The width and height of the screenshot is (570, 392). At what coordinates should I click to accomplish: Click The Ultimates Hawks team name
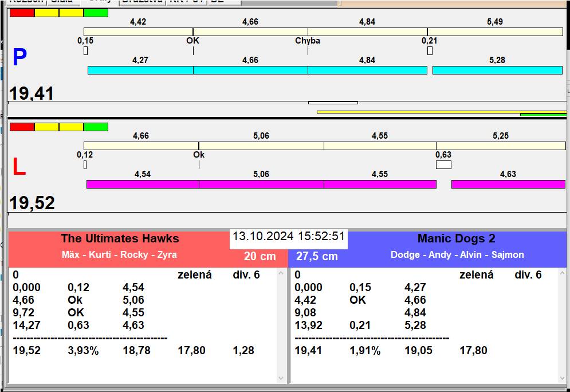click(x=120, y=238)
